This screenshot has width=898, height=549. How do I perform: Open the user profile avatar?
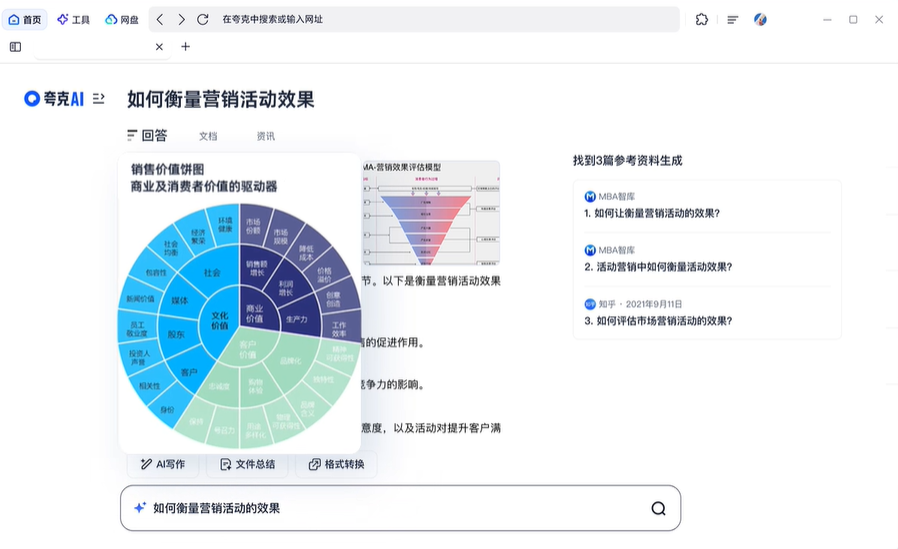(760, 19)
